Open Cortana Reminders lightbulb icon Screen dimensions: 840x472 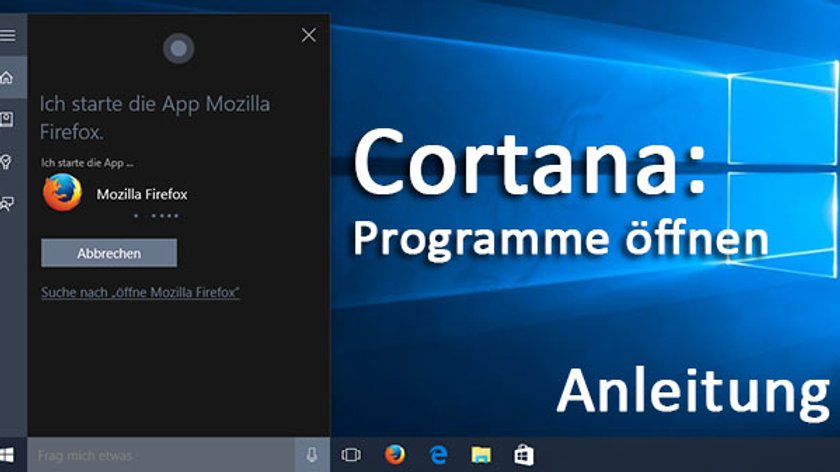point(6,161)
